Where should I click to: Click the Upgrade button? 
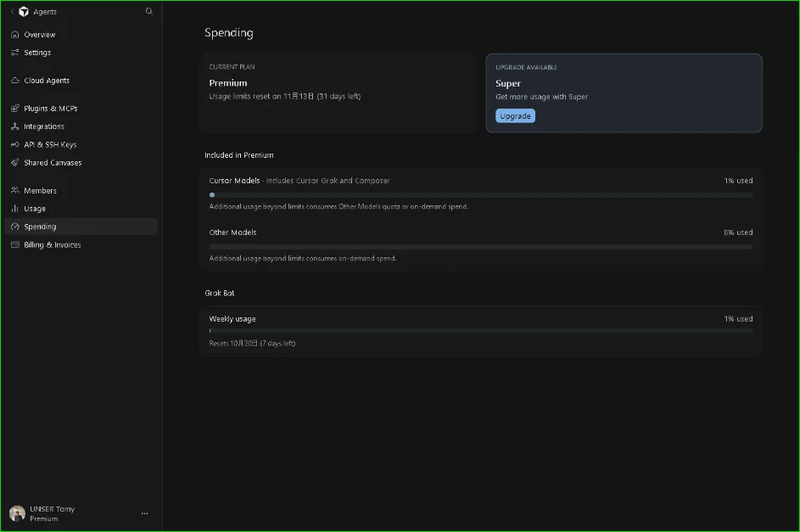pyautogui.click(x=515, y=116)
